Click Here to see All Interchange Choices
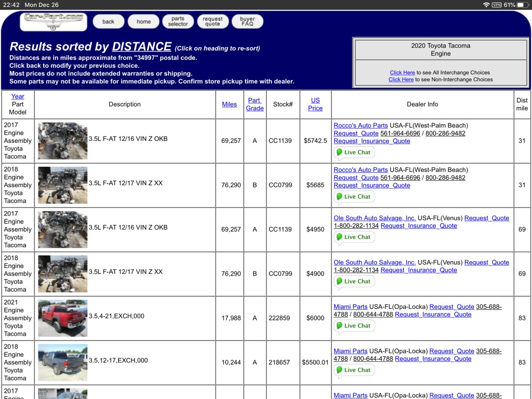The width and height of the screenshot is (532, 399). click(x=402, y=72)
